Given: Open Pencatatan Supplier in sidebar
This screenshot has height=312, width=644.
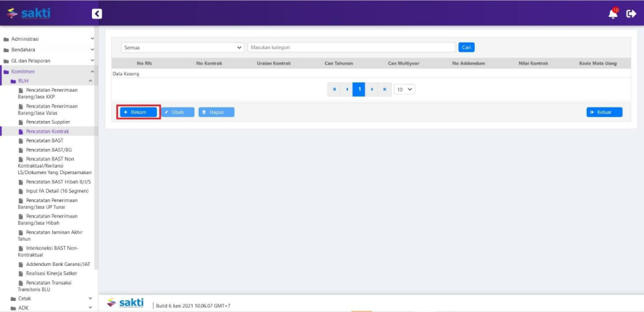Looking at the screenshot, I should coord(48,122).
